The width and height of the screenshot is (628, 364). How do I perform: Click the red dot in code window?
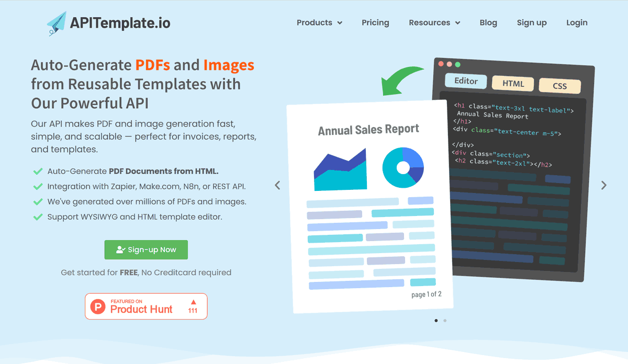click(441, 64)
